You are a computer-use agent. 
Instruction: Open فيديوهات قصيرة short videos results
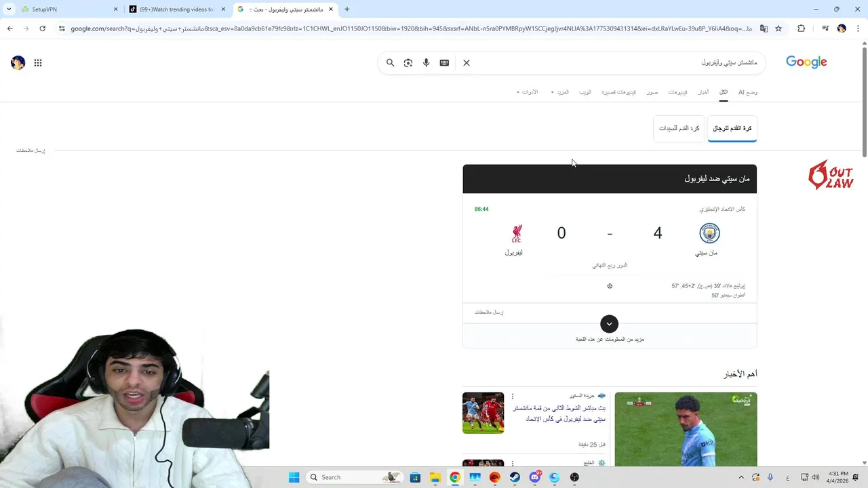(618, 92)
